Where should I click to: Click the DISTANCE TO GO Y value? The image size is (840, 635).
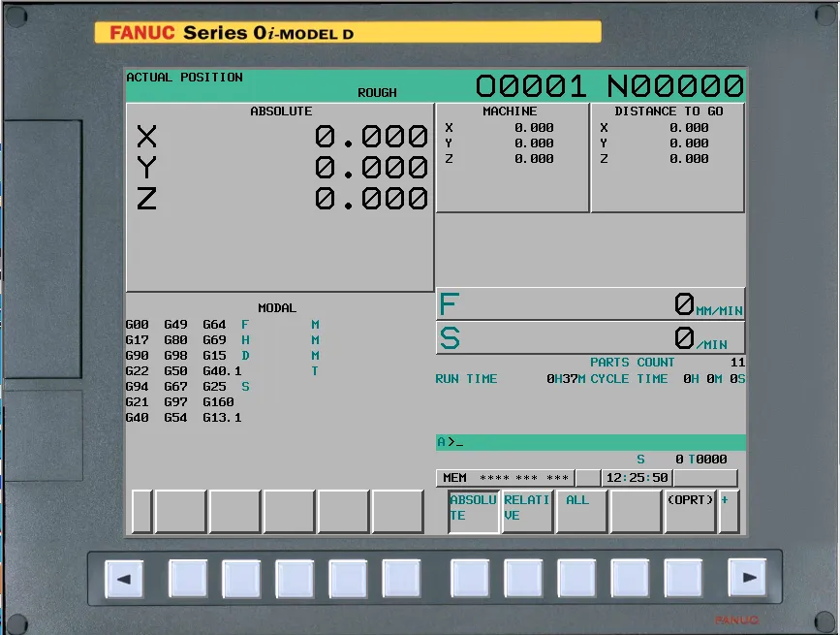(689, 143)
